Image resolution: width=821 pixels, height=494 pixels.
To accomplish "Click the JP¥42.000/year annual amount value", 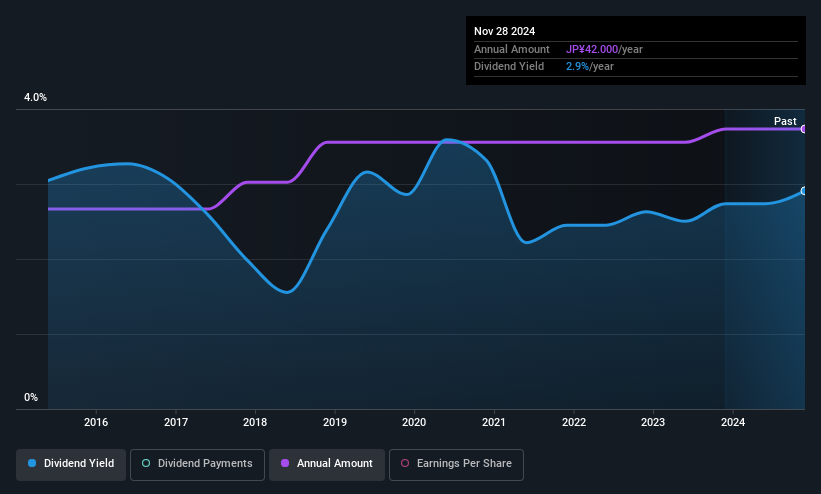I will click(604, 49).
